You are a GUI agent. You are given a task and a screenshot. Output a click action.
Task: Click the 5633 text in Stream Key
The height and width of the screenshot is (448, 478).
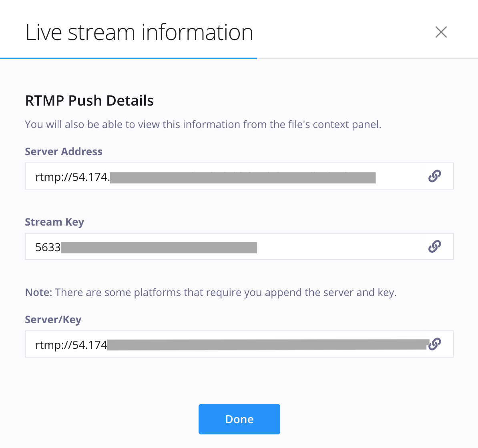tap(48, 247)
